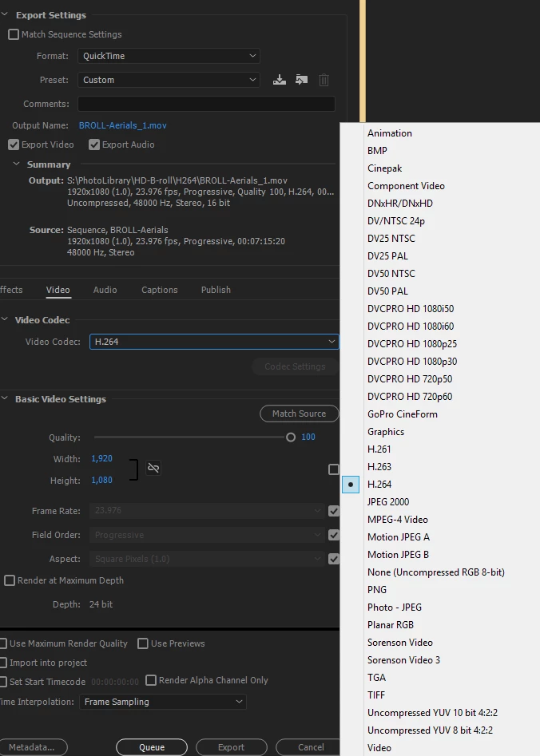Click the Save Preset icon

(x=280, y=80)
